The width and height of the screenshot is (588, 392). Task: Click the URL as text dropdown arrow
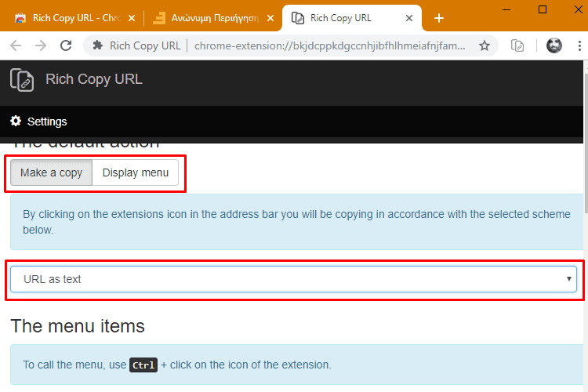click(x=569, y=279)
